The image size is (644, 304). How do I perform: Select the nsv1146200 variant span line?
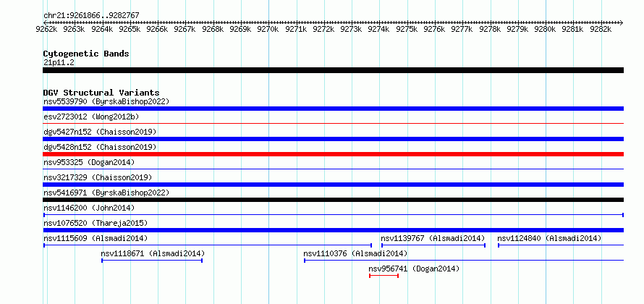(333, 215)
